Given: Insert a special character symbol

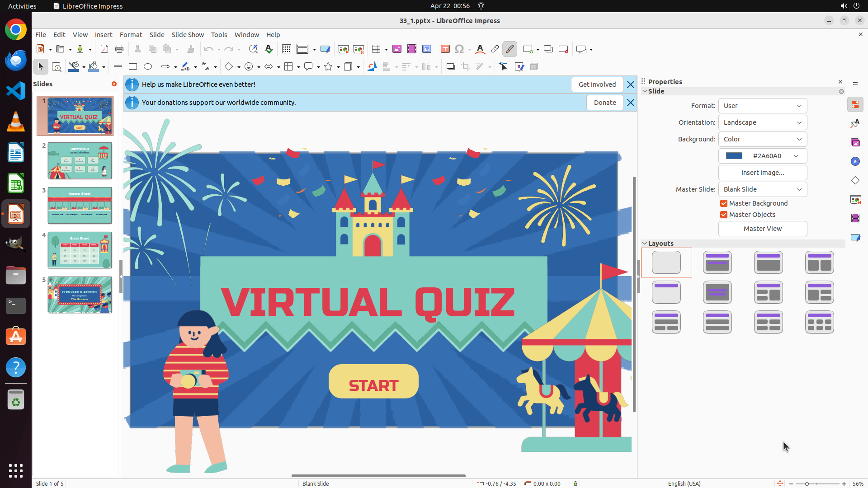Looking at the screenshot, I should pyautogui.click(x=459, y=49).
